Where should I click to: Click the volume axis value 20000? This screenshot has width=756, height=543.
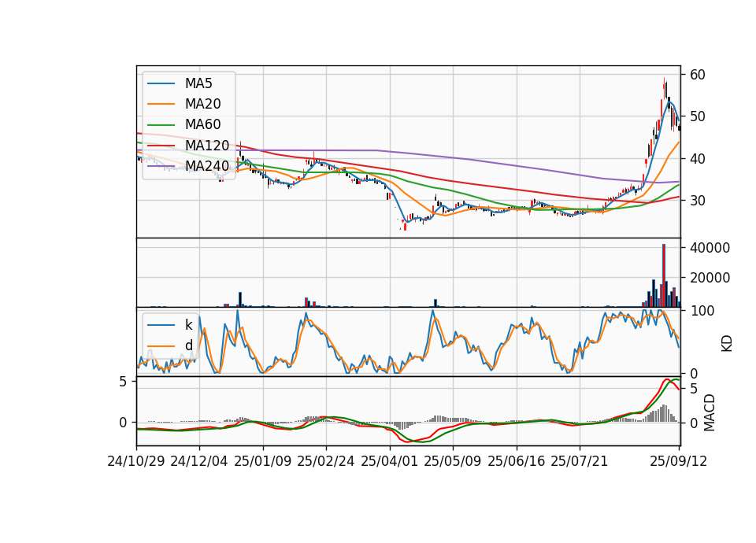tap(710, 278)
